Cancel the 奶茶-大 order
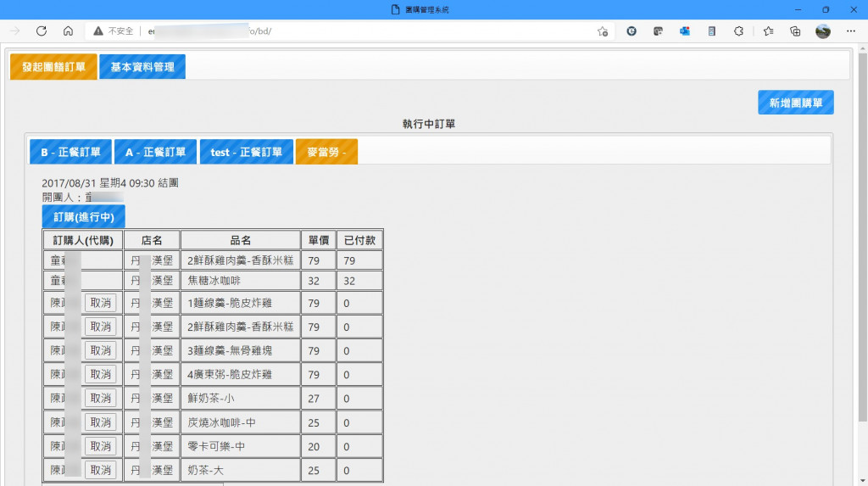Image resolution: width=868 pixels, height=486 pixels. pyautogui.click(x=100, y=470)
